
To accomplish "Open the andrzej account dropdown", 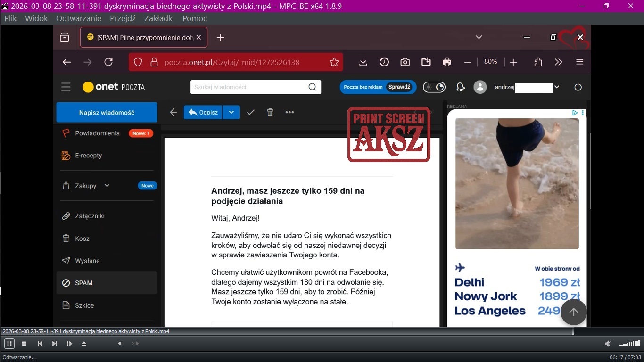I will 557,87.
